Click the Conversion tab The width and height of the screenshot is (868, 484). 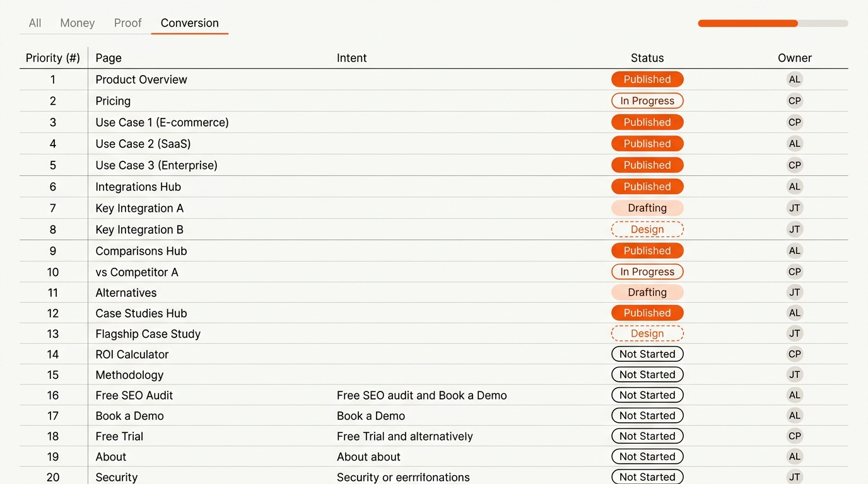pos(190,23)
